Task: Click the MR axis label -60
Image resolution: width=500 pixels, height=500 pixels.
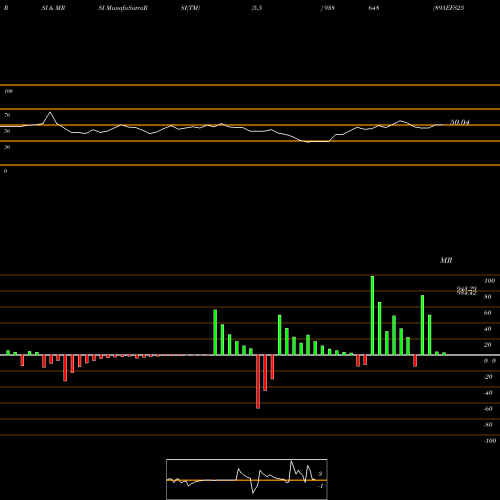Action: point(488,409)
